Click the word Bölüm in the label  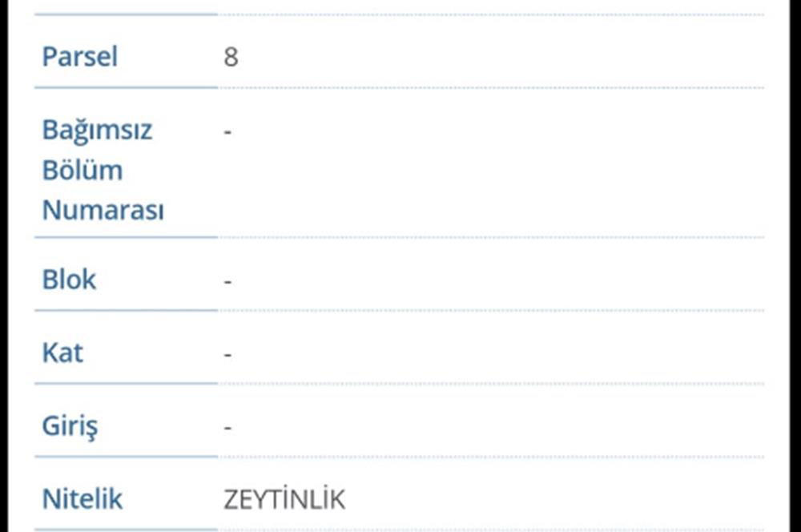point(82,170)
